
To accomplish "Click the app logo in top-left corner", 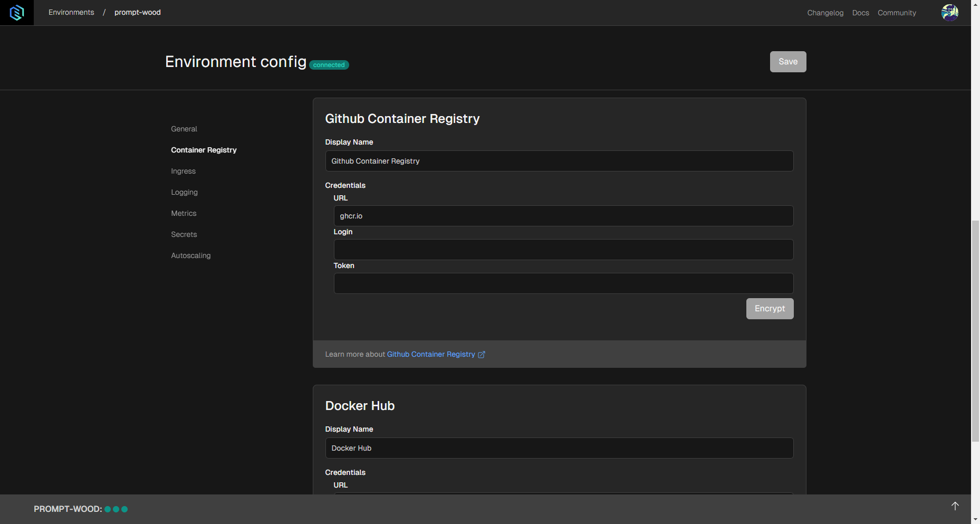I will click(17, 13).
